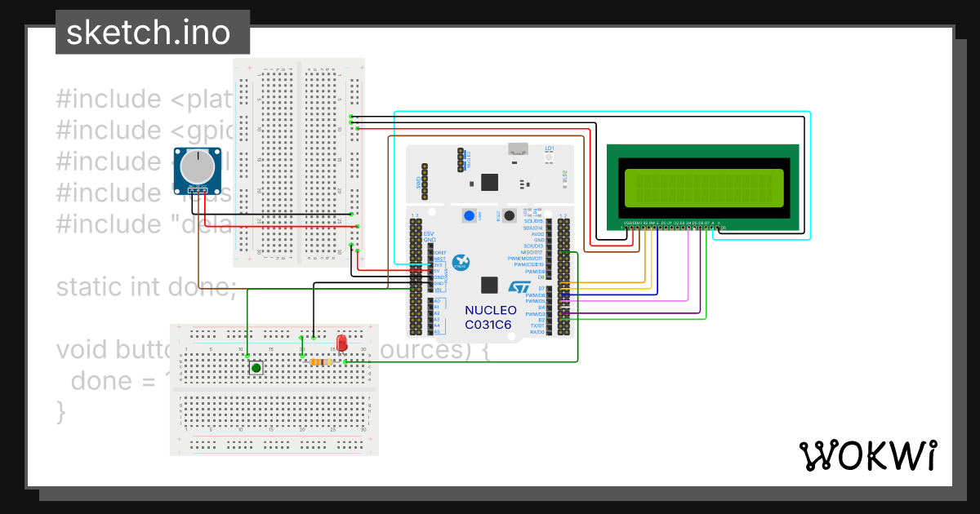
Task: Switch to the sketch.ino tab
Action: coord(151,33)
